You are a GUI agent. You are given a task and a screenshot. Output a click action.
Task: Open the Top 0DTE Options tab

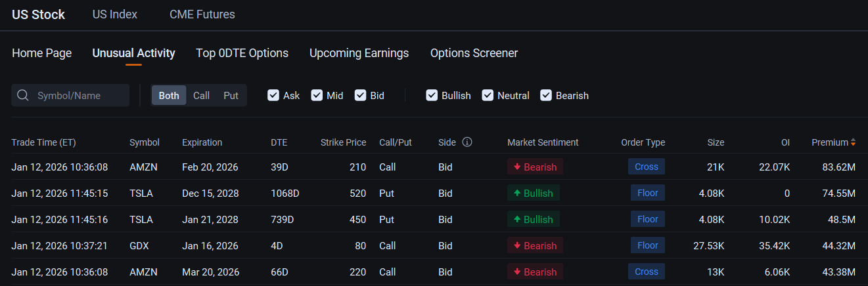coord(242,53)
